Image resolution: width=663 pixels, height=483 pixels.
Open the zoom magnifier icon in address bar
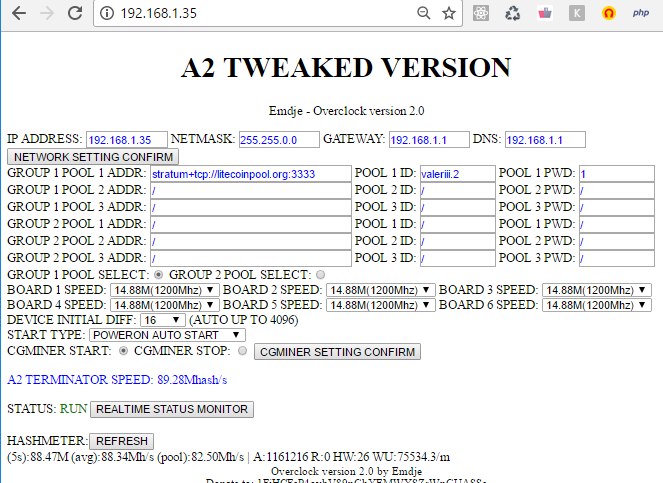pyautogui.click(x=424, y=13)
